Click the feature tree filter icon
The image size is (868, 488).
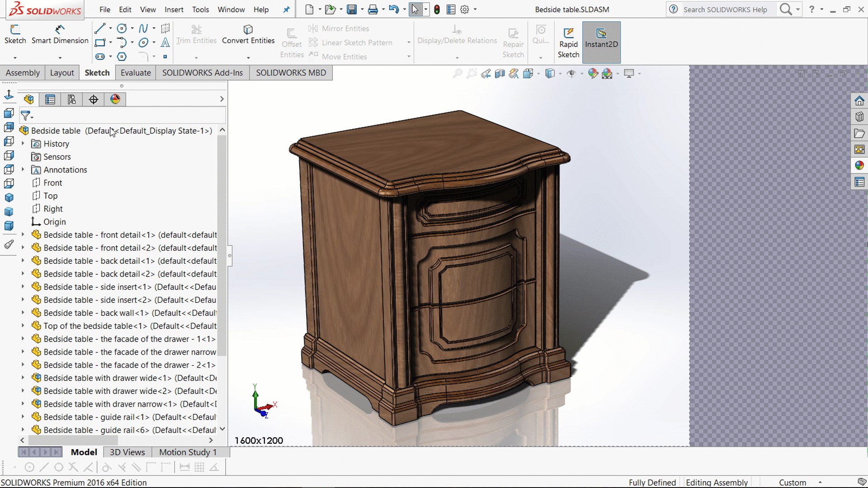coord(26,116)
